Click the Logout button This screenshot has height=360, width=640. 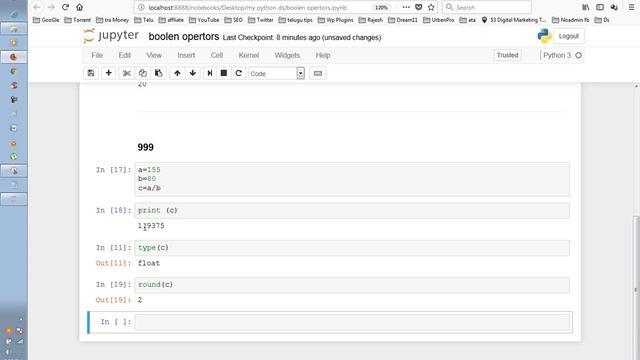click(569, 36)
